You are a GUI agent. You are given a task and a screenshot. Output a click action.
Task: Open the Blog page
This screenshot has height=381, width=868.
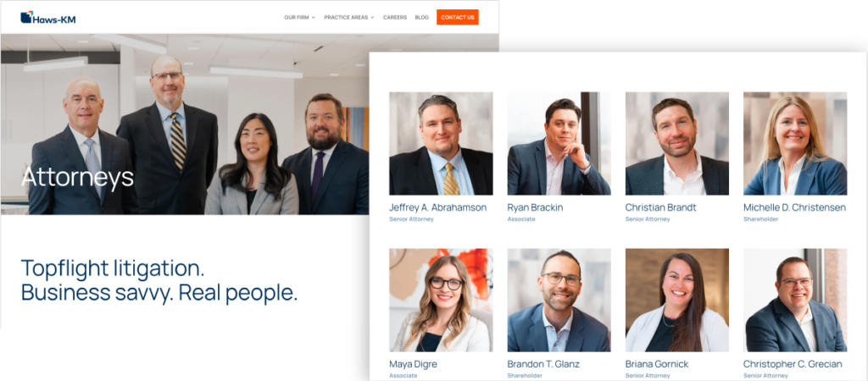tap(422, 18)
